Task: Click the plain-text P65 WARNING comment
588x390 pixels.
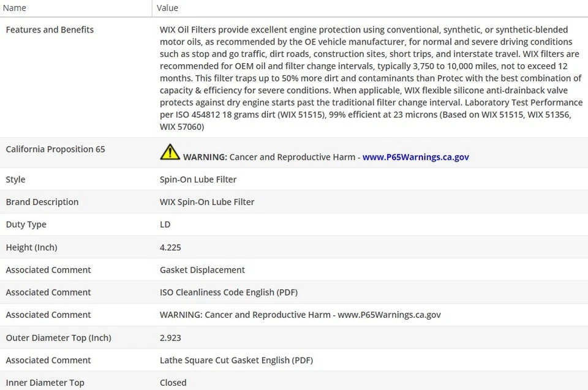Action: click(x=300, y=315)
